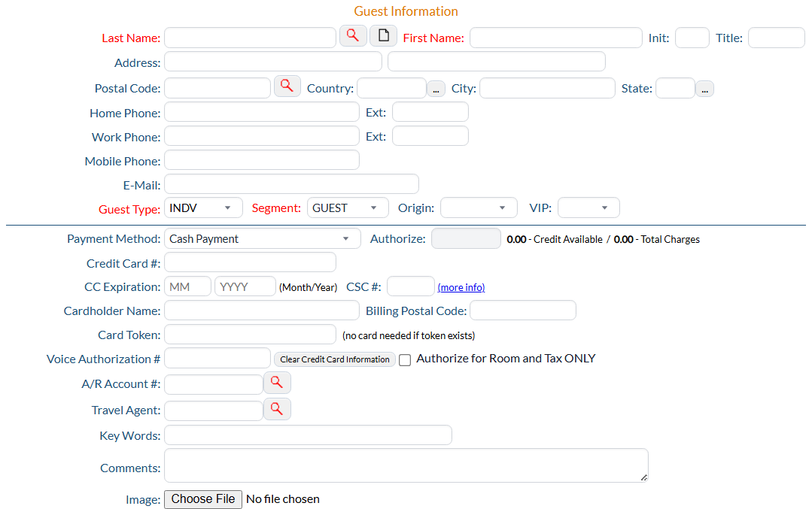Screen dimensions: 812x509
Task: Click the new document icon beside Last Name
Action: tap(383, 35)
